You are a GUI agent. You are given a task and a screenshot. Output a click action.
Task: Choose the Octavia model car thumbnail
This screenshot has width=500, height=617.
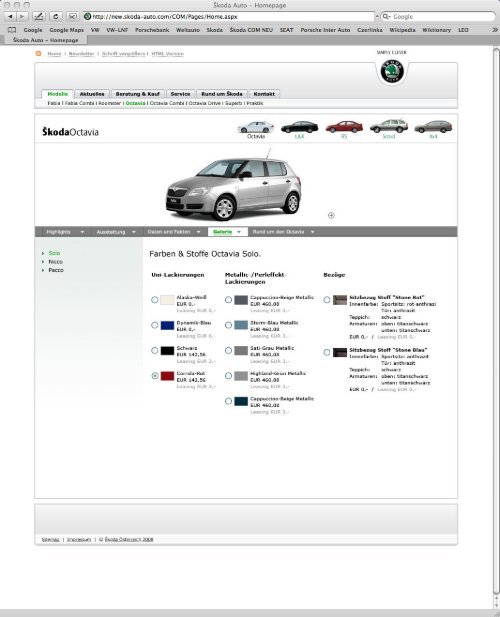pos(256,127)
